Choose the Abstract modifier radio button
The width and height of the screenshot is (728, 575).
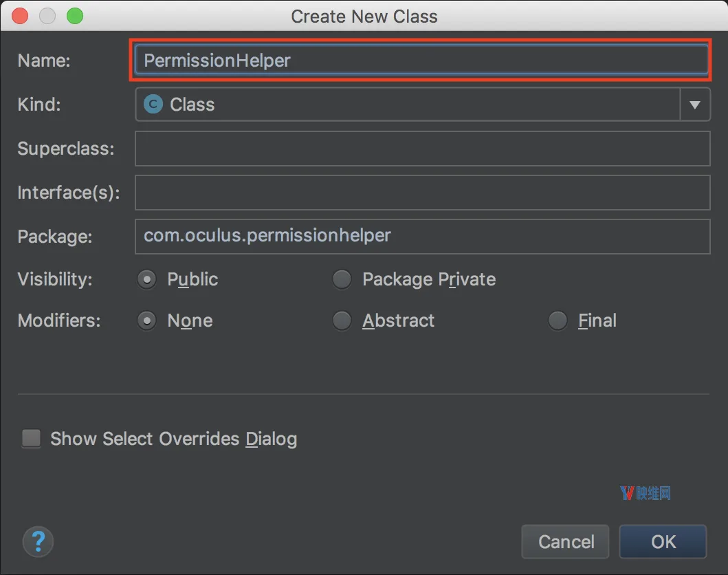click(x=342, y=321)
